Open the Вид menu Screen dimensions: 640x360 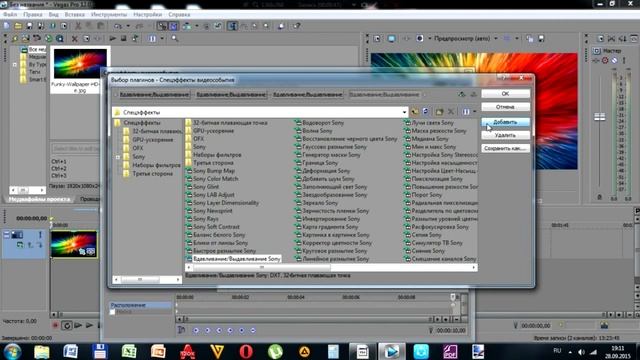[x=53, y=14]
